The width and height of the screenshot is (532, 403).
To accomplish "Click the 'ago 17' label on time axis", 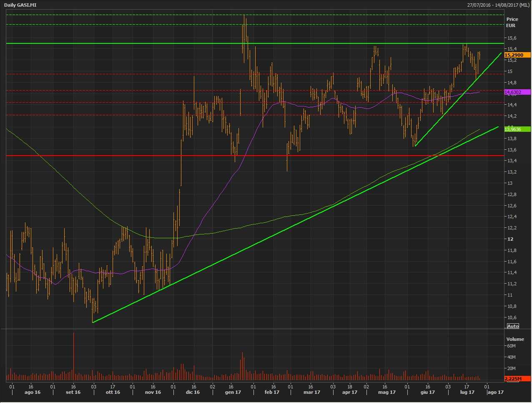I will click(496, 392).
